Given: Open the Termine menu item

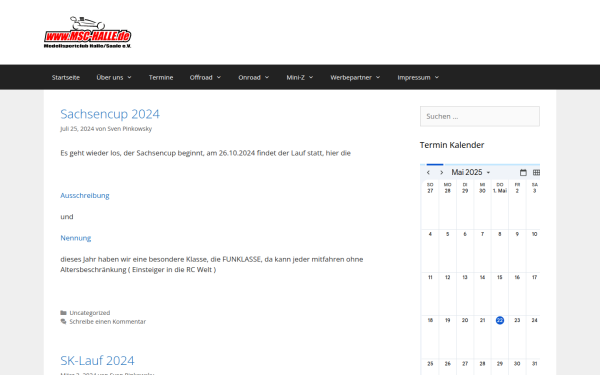Looking at the screenshot, I should click(161, 77).
